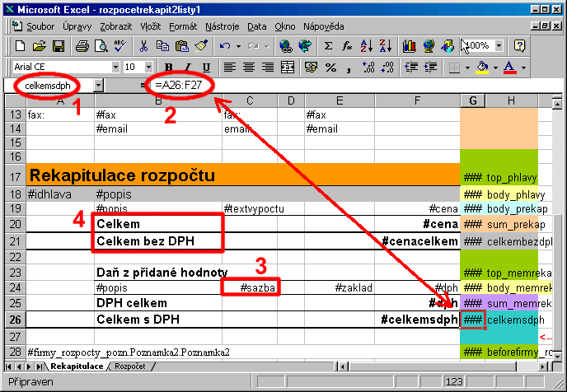Open the Formát menu
This screenshot has height=392, width=567.
(x=182, y=26)
